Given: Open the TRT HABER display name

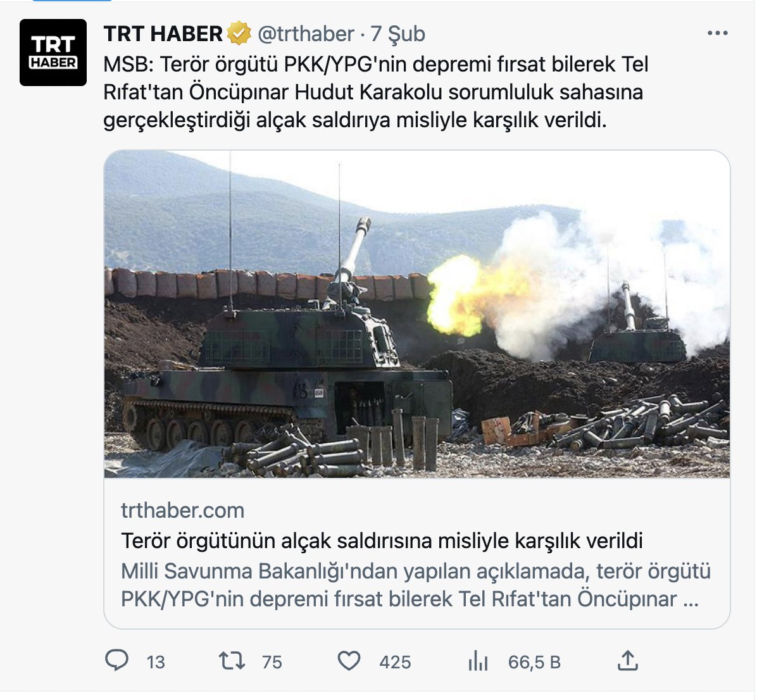Looking at the screenshot, I should point(163,34).
